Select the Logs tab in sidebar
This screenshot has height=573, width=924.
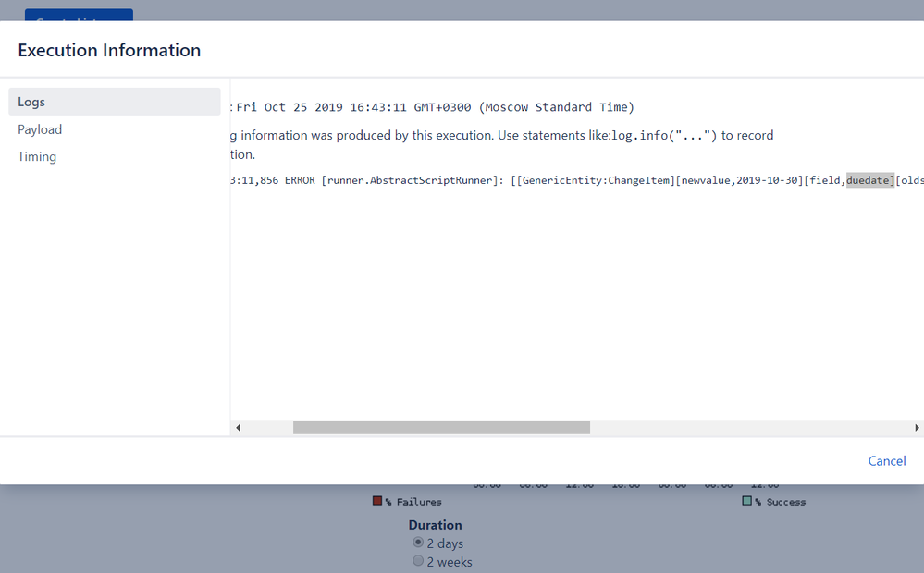115,102
